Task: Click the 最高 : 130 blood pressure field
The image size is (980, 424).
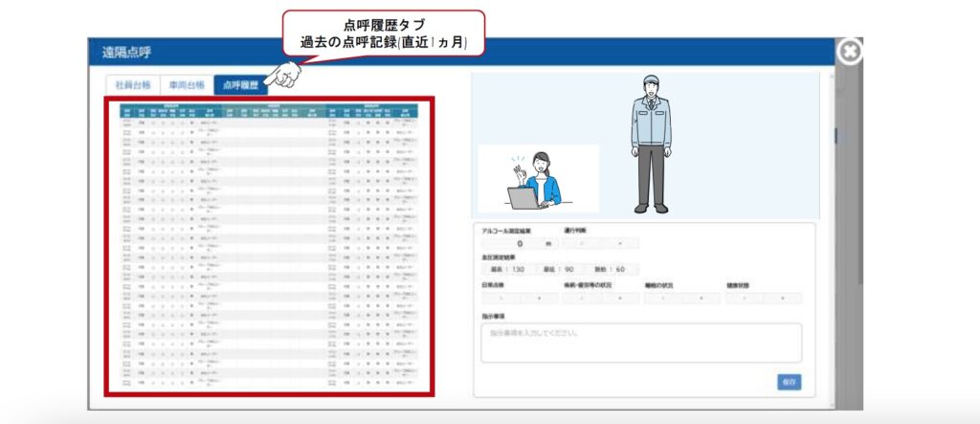Action: [x=508, y=270]
